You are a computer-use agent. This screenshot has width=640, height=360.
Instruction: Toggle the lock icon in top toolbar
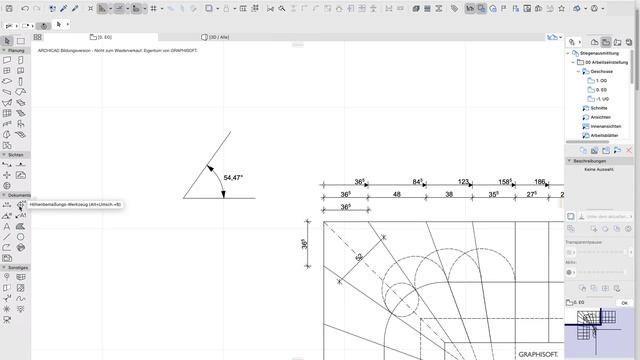pos(227,8)
